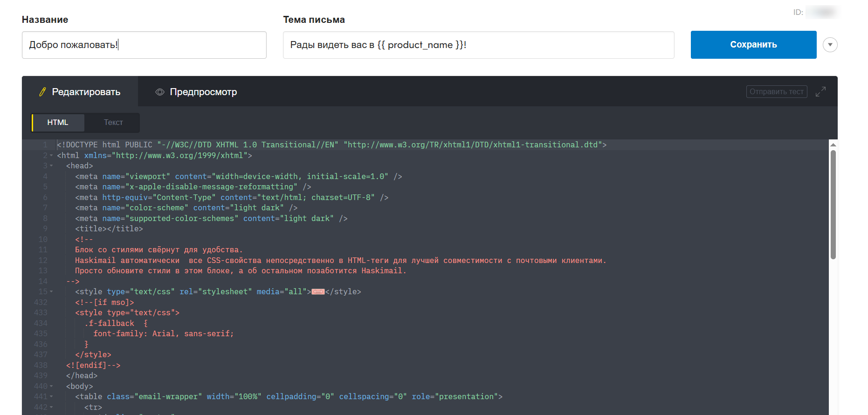This screenshot has height=415, width=868.
Task: Click the scrollbar up arrow in code editor
Action: tap(833, 145)
